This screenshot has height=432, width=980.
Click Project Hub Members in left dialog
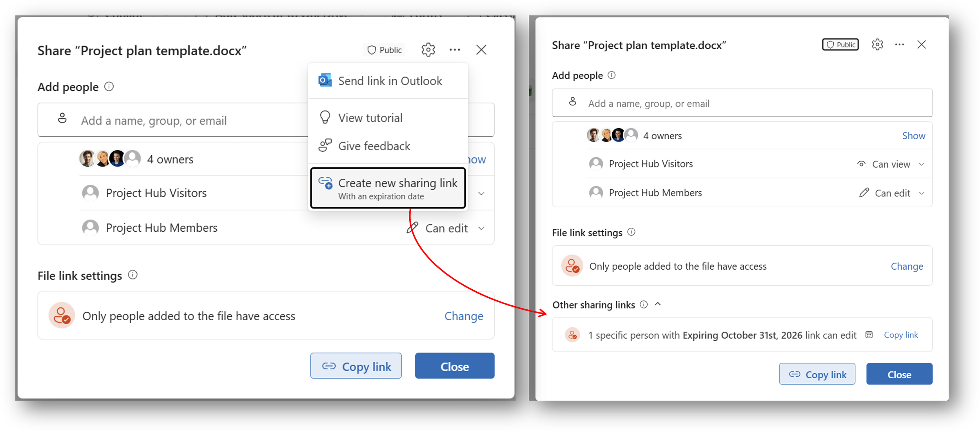[162, 228]
